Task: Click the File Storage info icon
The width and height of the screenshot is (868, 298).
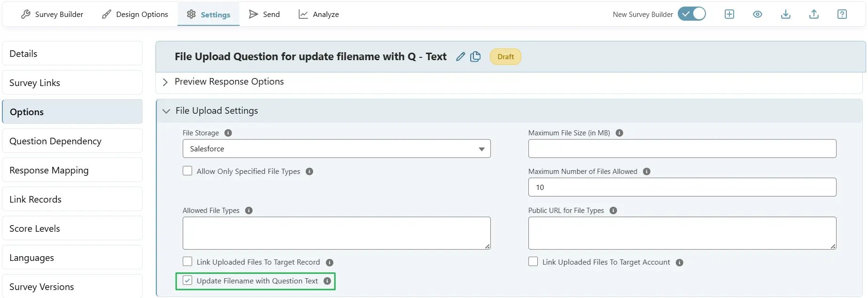Action: [x=228, y=133]
